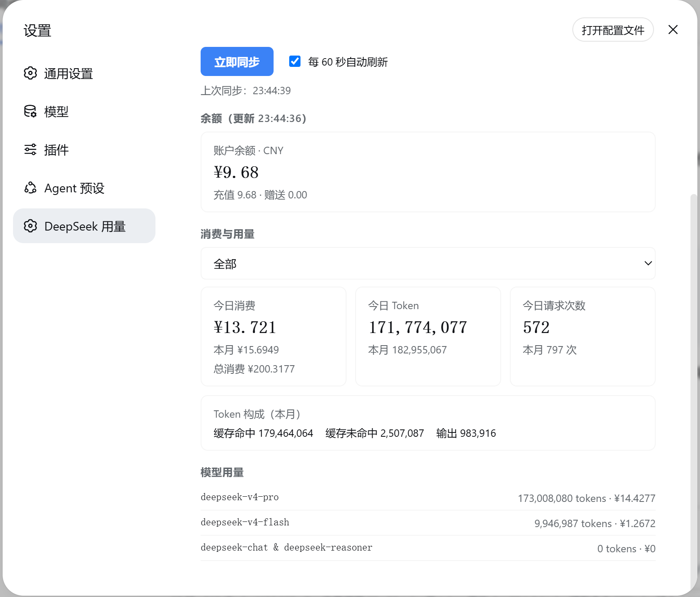Screen dimensions: 700x597
Task: Click the 今日请求次数 card label
Action: coord(554,306)
